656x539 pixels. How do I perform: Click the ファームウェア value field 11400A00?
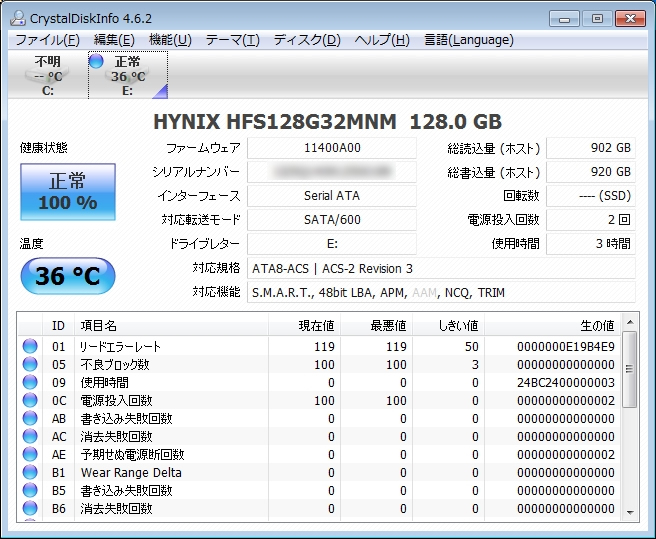(x=331, y=148)
